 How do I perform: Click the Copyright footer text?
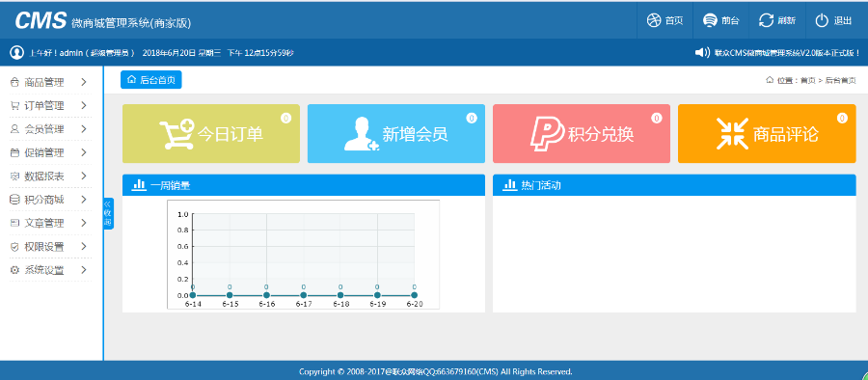tap(436, 371)
